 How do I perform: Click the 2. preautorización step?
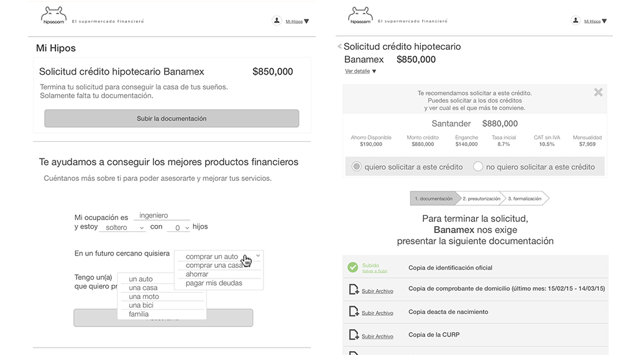coord(481,198)
